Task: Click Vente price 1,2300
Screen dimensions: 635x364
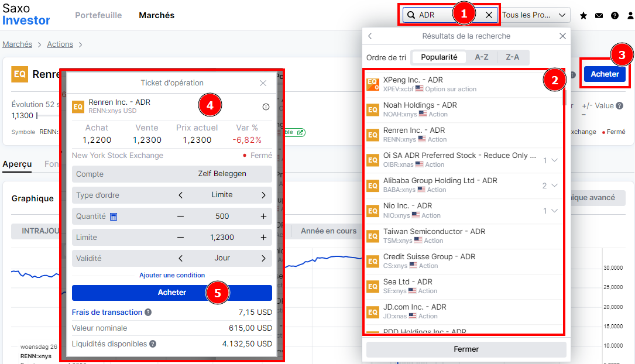Action: click(x=147, y=140)
